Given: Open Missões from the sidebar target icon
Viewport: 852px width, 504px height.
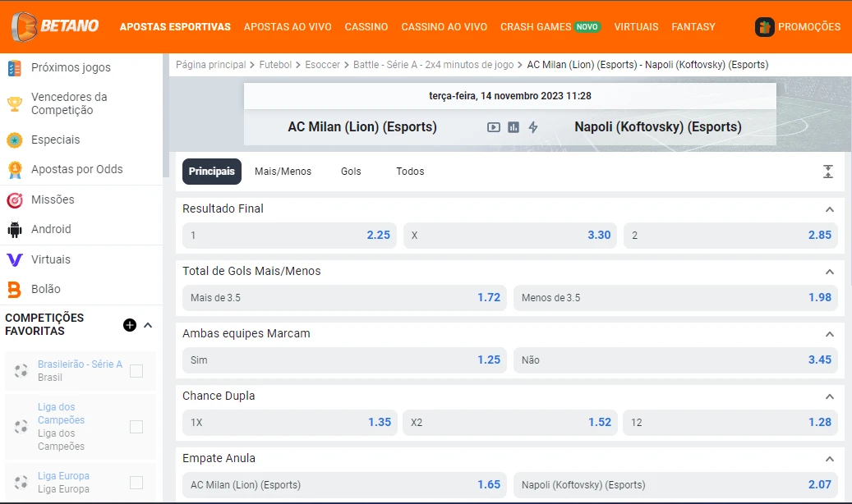Looking at the screenshot, I should [15, 200].
